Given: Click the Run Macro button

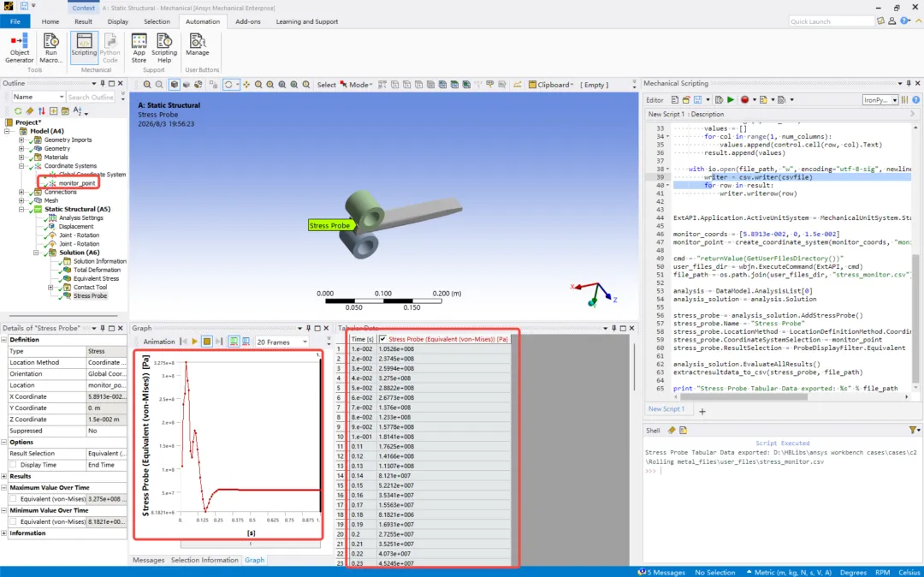Looking at the screenshot, I should (x=50, y=48).
